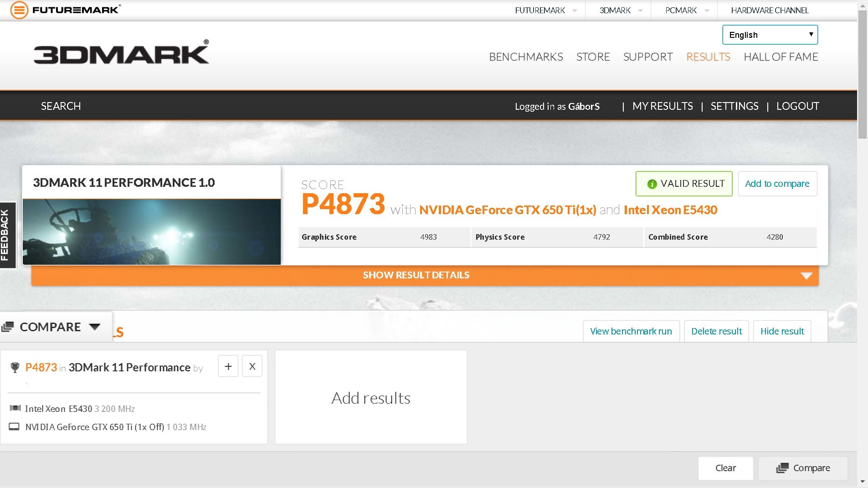Click Physics Score value 4792
The image size is (868, 488).
click(x=601, y=237)
